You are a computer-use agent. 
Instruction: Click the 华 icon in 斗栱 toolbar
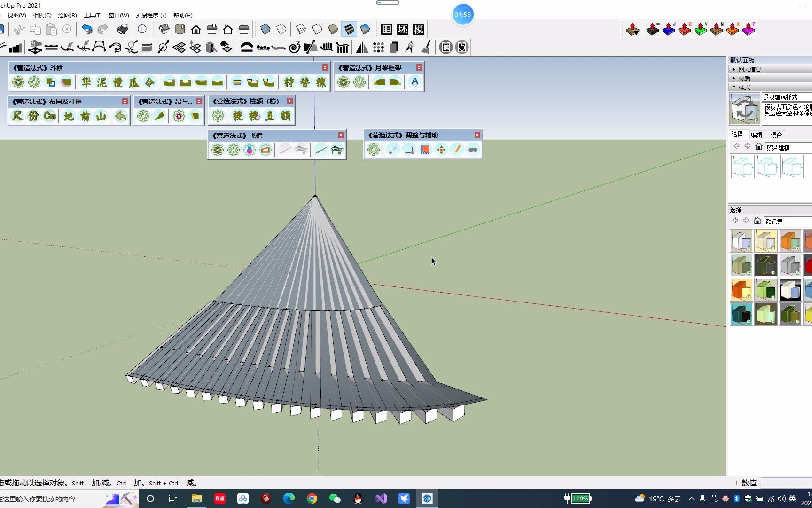[86, 83]
